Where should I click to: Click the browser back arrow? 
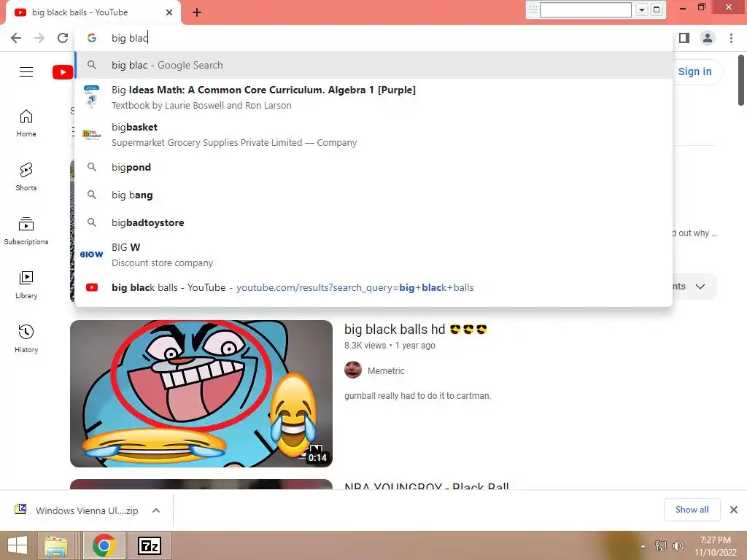coord(16,38)
